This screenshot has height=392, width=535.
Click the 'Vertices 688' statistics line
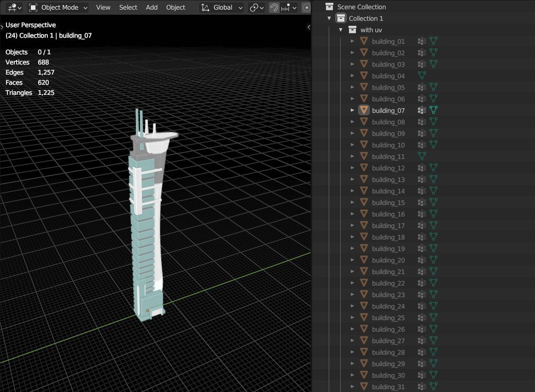click(x=27, y=62)
